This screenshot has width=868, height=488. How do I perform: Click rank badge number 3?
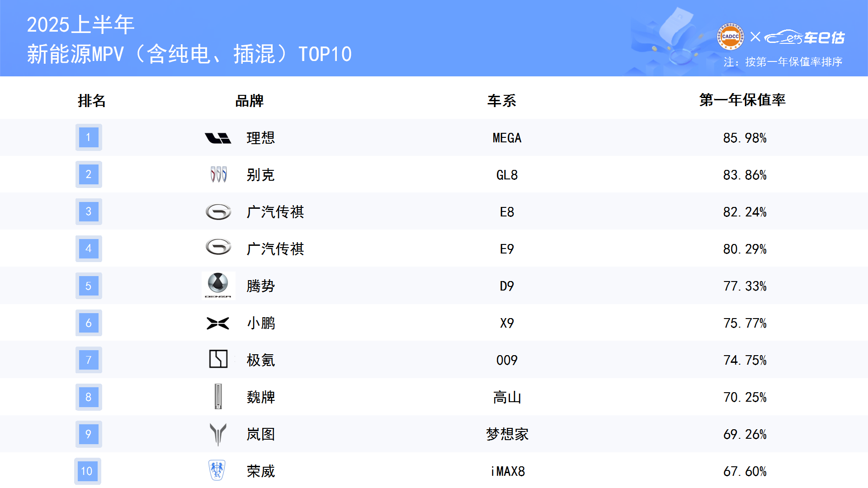(89, 211)
